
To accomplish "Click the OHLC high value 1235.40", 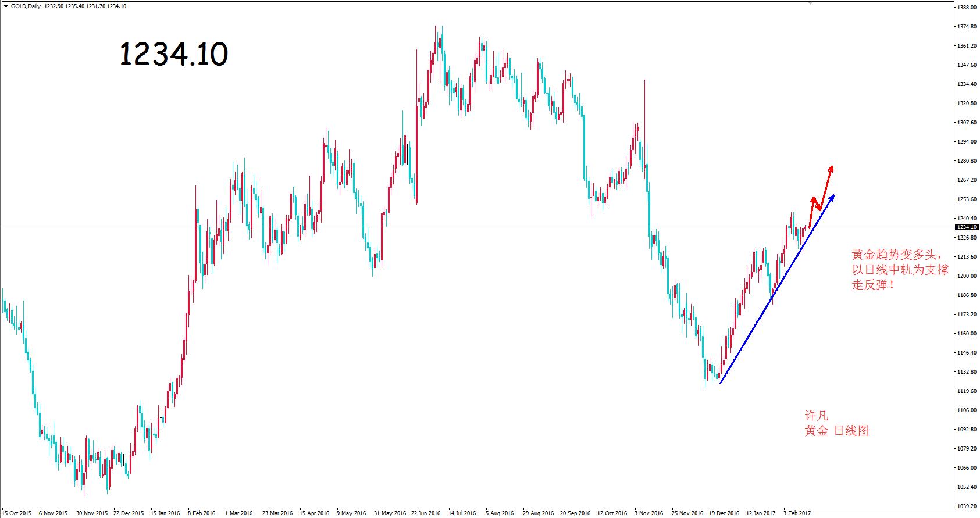I will [75, 6].
